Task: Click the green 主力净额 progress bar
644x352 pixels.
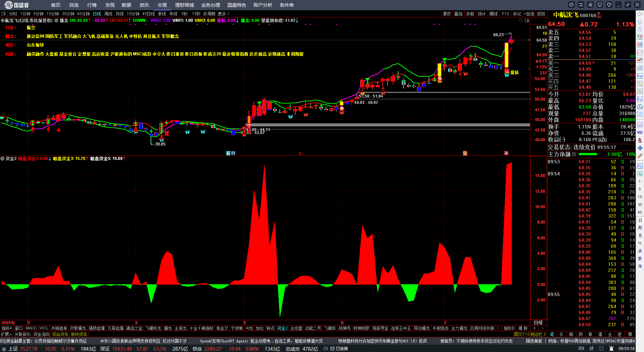Action: point(588,154)
